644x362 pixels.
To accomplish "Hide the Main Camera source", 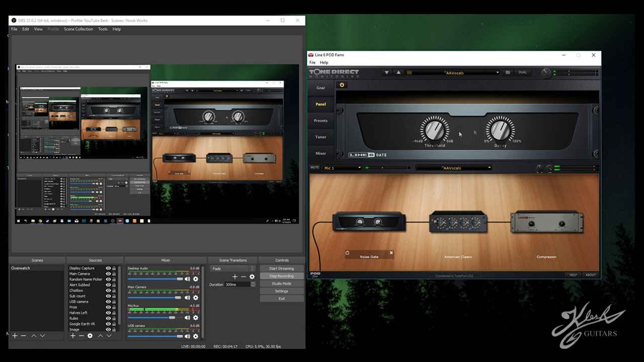I will pos(108,274).
